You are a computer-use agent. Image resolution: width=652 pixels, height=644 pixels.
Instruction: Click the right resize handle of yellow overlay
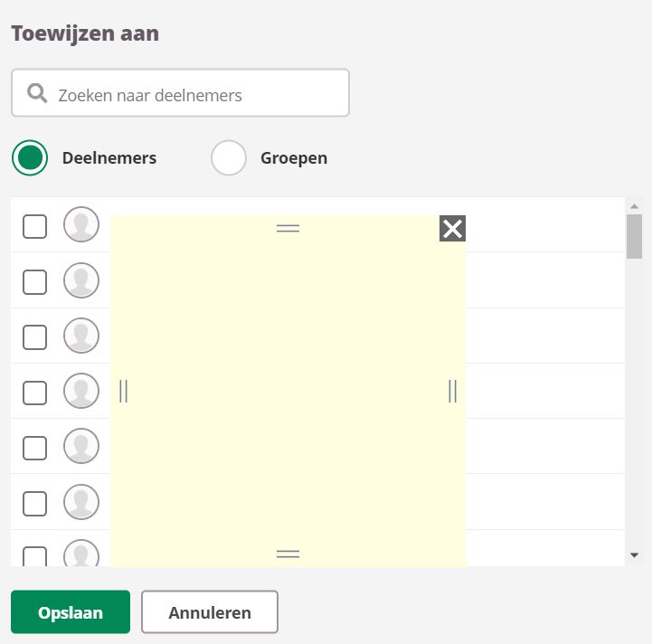point(452,391)
